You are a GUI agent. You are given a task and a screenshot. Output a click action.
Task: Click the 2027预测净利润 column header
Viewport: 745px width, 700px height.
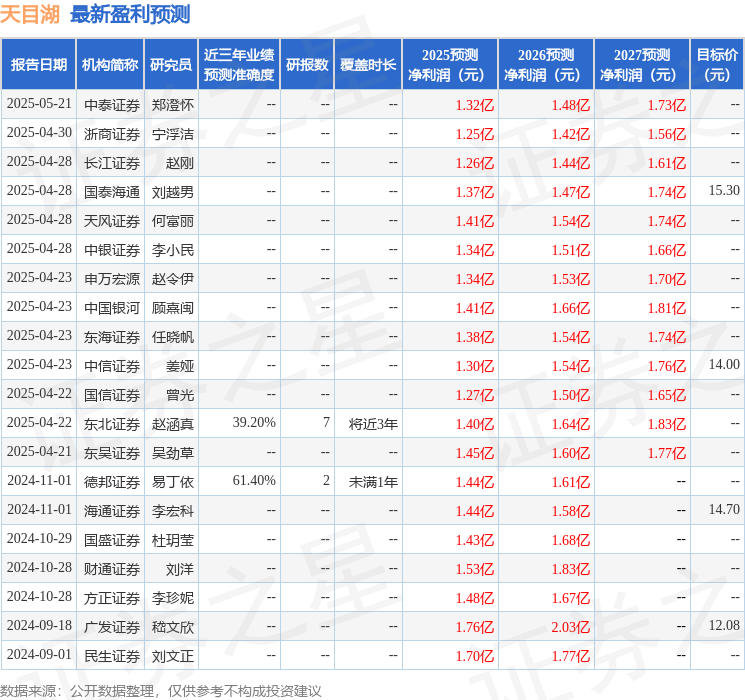coord(641,64)
